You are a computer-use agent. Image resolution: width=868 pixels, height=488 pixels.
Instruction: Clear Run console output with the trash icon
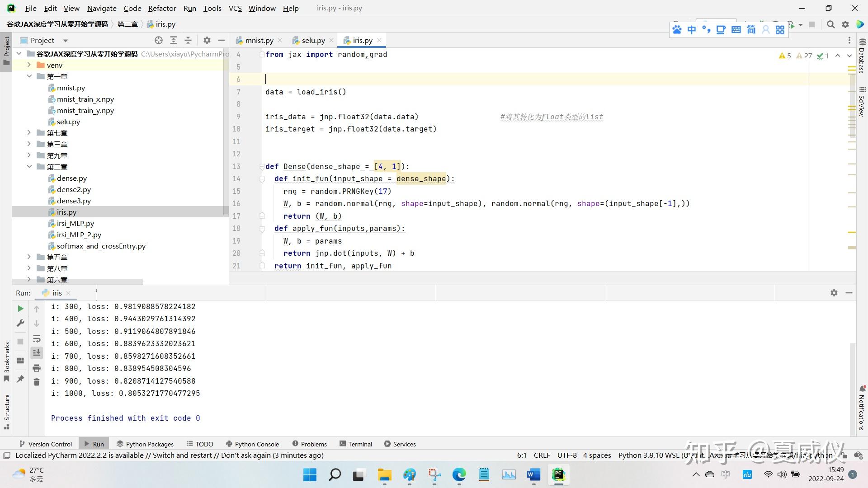tap(37, 382)
